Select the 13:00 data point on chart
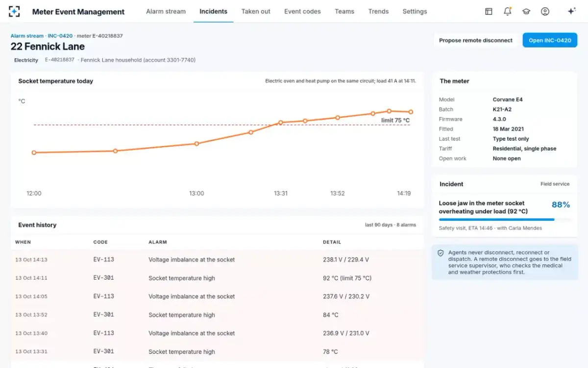 [196, 144]
